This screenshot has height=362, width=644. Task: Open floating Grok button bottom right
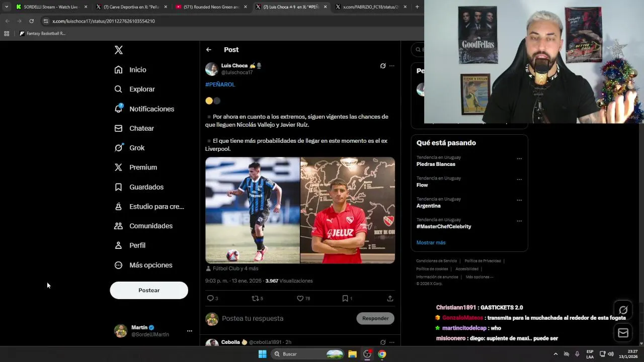click(623, 310)
